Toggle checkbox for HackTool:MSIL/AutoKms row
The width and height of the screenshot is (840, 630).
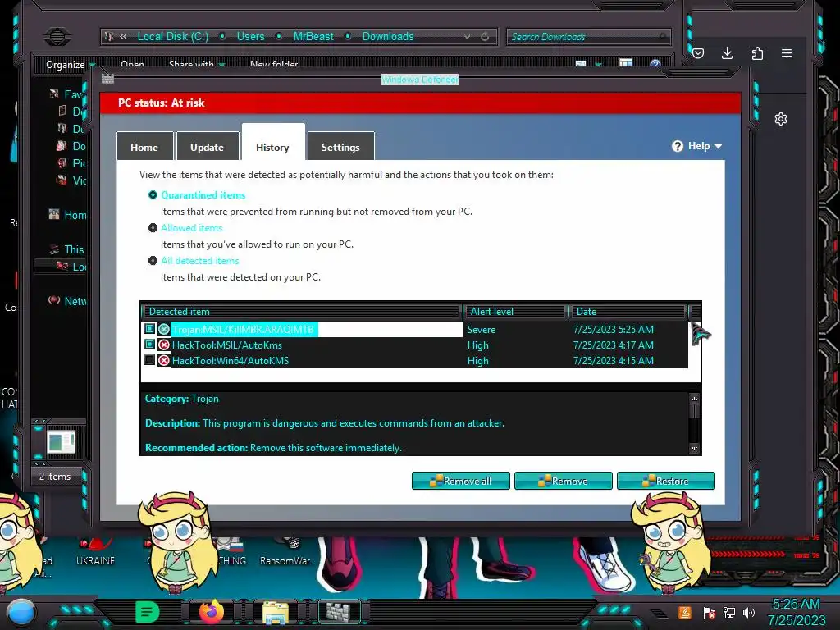click(150, 345)
